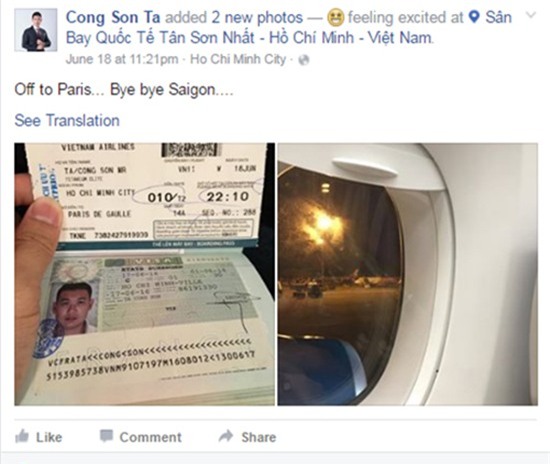The width and height of the screenshot is (550, 464).
Task: Click the Comment speech bubble icon
Action: pyautogui.click(x=106, y=436)
